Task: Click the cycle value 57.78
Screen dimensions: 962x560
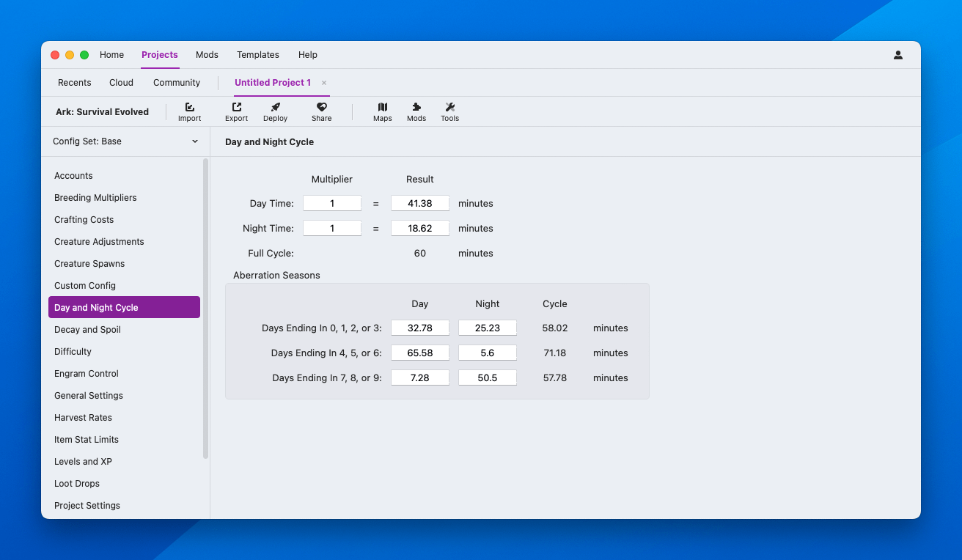Action: click(x=555, y=378)
